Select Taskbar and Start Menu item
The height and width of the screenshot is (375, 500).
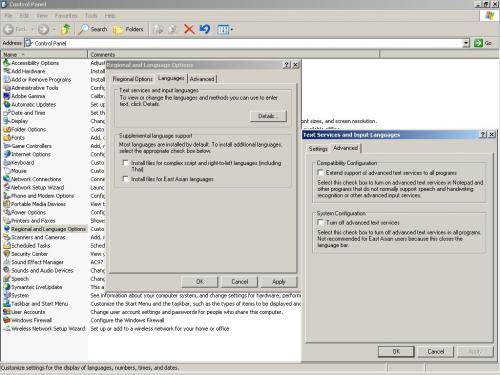point(36,304)
